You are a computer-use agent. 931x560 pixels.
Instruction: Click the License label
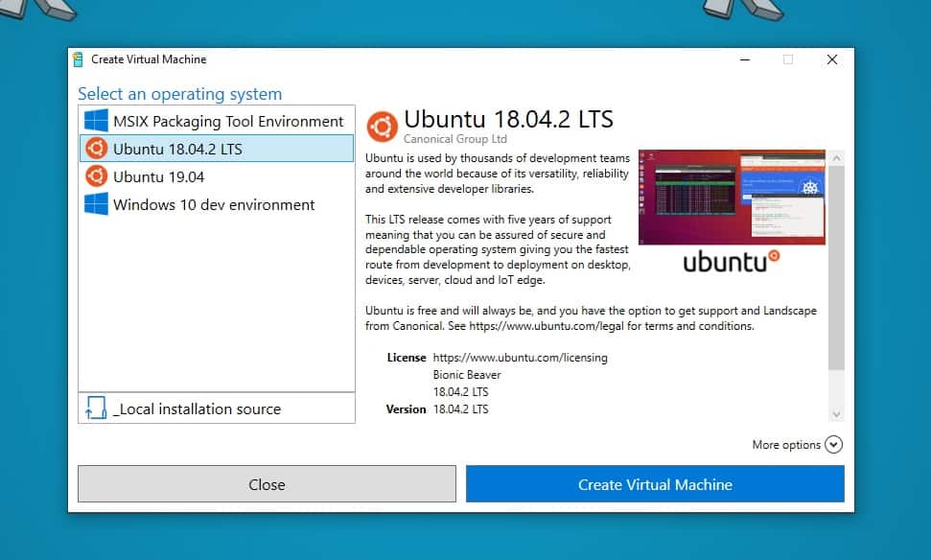(x=407, y=358)
